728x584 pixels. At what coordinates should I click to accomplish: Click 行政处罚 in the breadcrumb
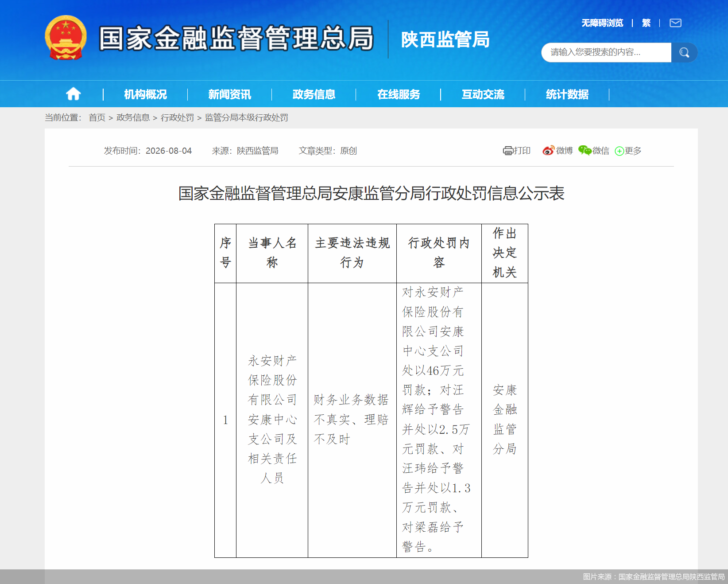click(177, 117)
